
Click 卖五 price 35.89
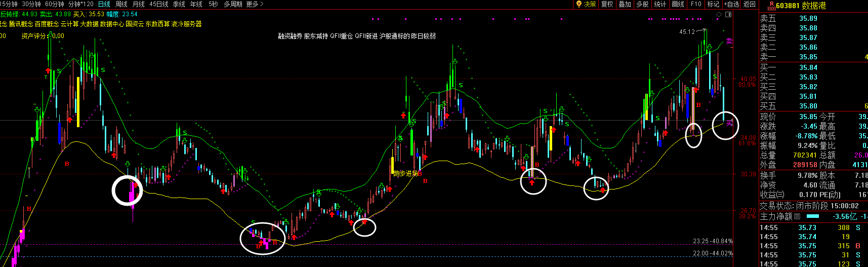pos(808,18)
